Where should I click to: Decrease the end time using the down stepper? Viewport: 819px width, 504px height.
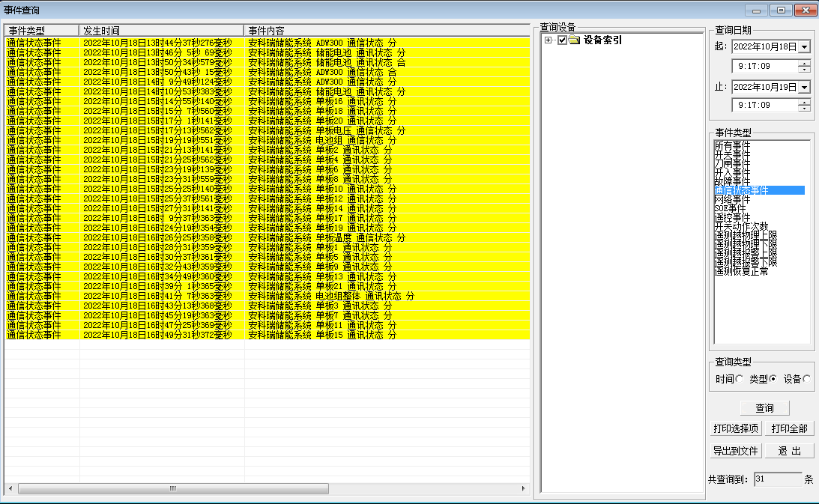tap(806, 106)
